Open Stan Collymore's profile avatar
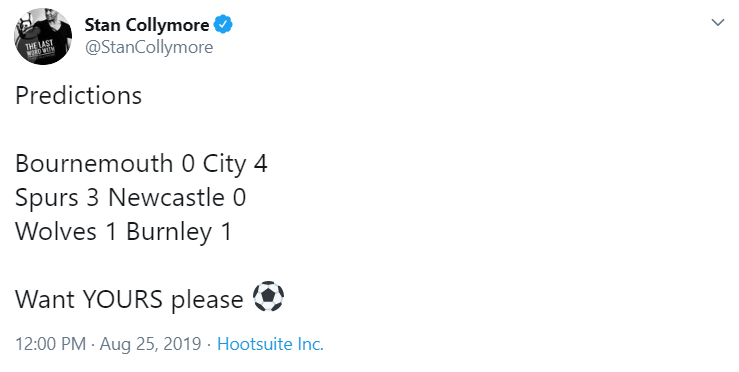Screen dimensions: 739x372 click(x=43, y=36)
